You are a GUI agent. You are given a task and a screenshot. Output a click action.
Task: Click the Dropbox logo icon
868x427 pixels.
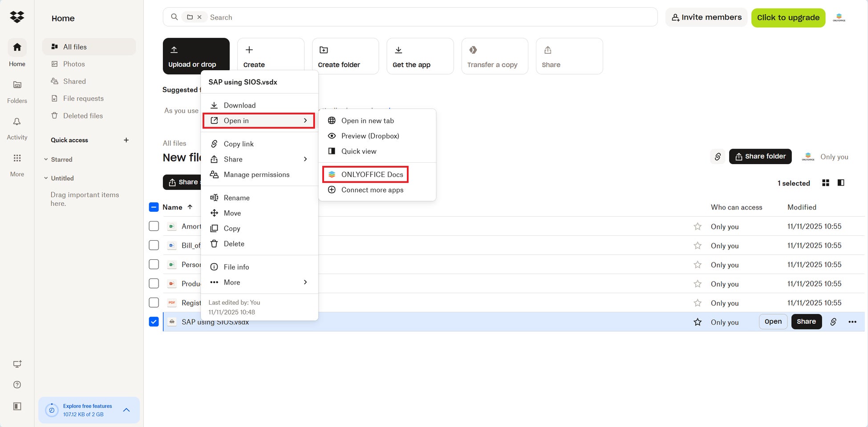click(17, 17)
